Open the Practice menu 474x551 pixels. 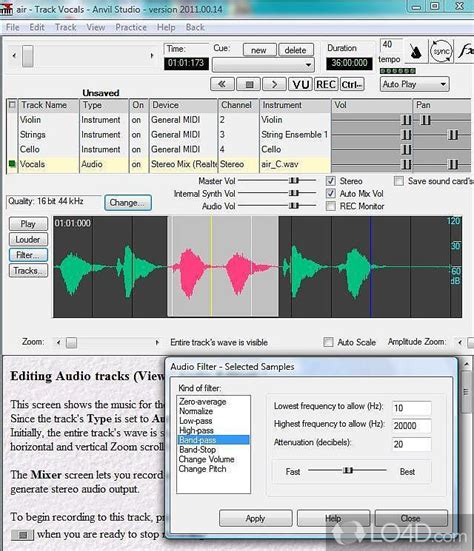pyautogui.click(x=131, y=27)
